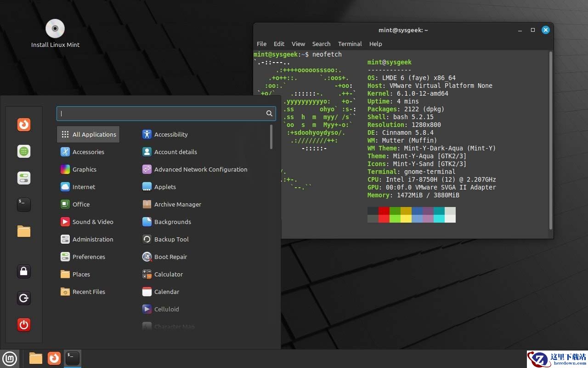Open the Terminal menu in the menu bar

pos(350,44)
